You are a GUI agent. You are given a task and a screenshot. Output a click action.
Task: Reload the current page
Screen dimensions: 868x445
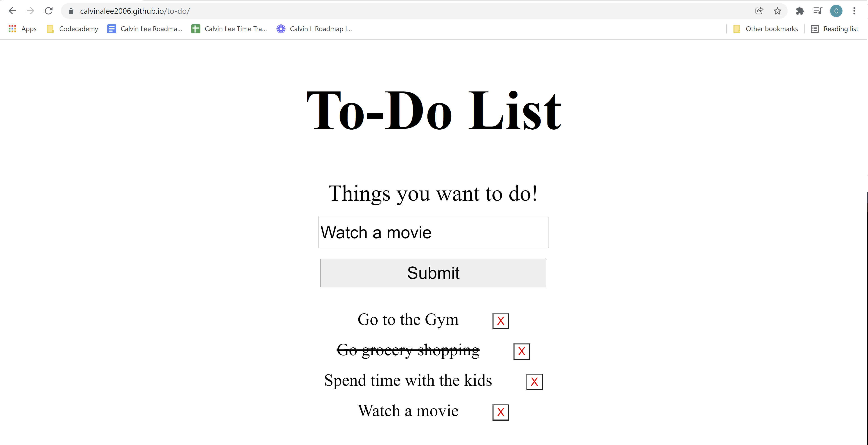point(49,11)
